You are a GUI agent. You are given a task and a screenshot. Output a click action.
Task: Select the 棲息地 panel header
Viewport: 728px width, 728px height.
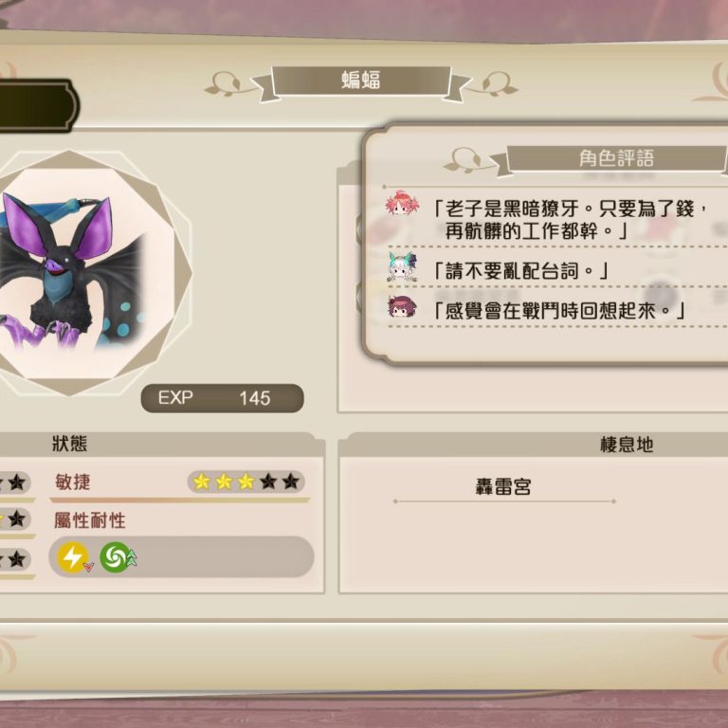pyautogui.click(x=627, y=445)
